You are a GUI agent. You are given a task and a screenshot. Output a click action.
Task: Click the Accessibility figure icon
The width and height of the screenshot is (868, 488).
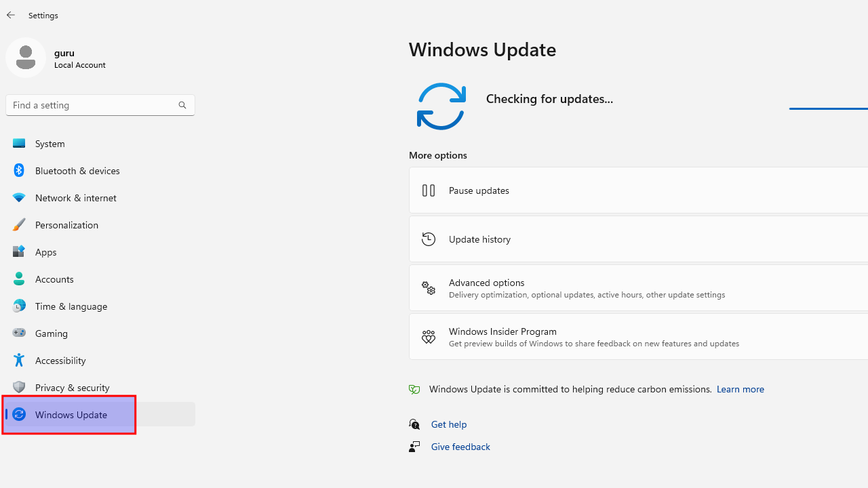[19, 361]
